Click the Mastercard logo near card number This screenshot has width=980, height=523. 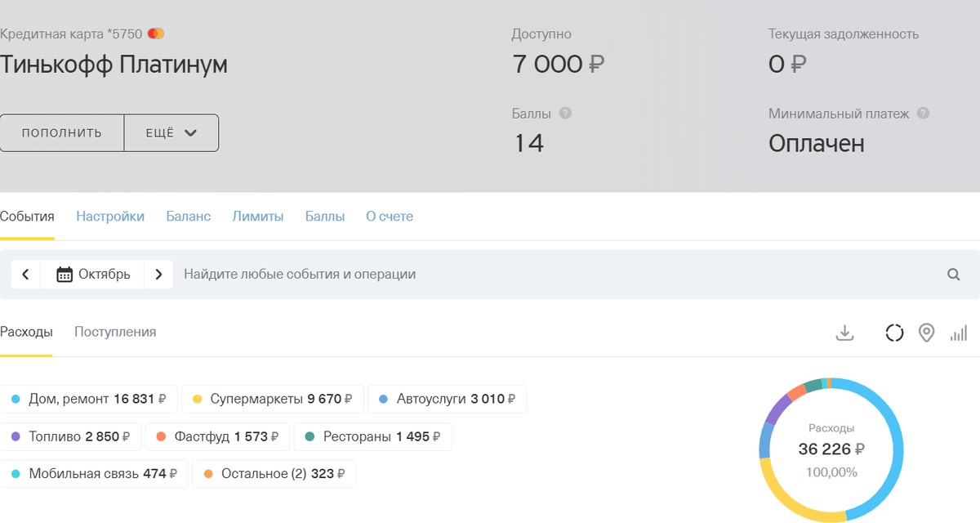point(158,34)
